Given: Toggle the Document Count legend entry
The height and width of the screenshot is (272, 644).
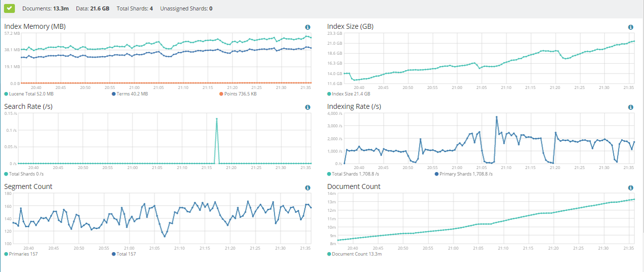Looking at the screenshot, I should [x=354, y=254].
